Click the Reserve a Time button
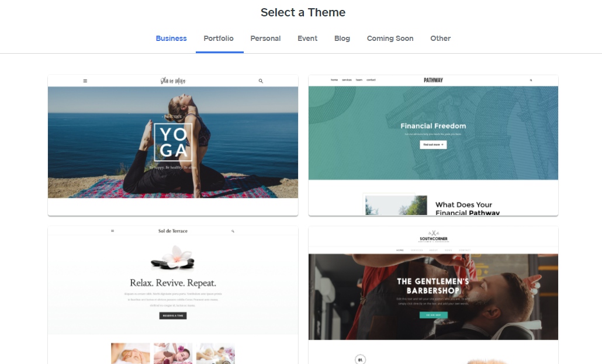 (x=173, y=316)
